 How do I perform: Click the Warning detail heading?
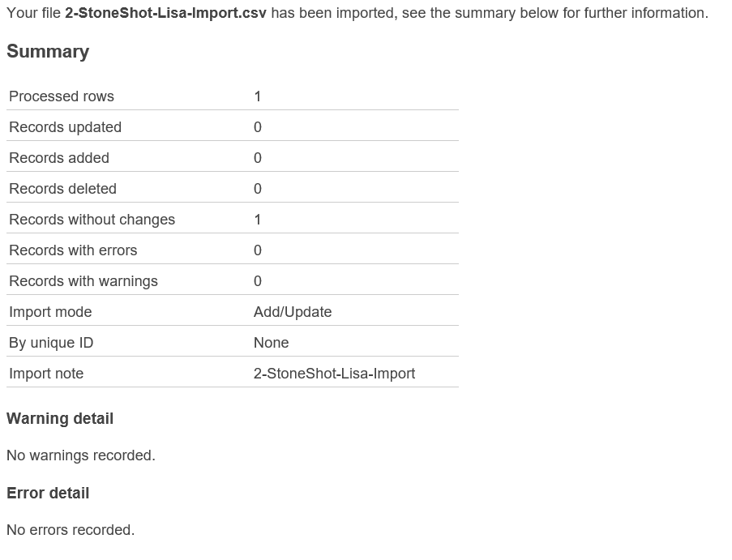(x=60, y=419)
